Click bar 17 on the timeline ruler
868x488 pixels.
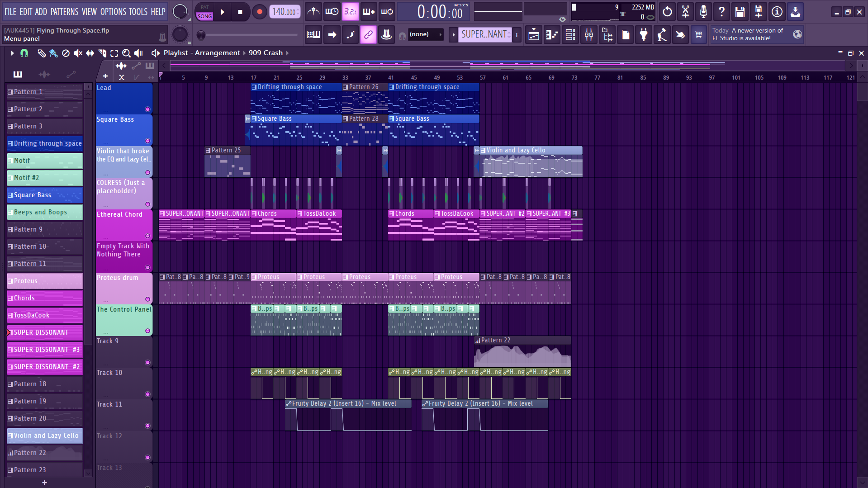click(x=254, y=78)
